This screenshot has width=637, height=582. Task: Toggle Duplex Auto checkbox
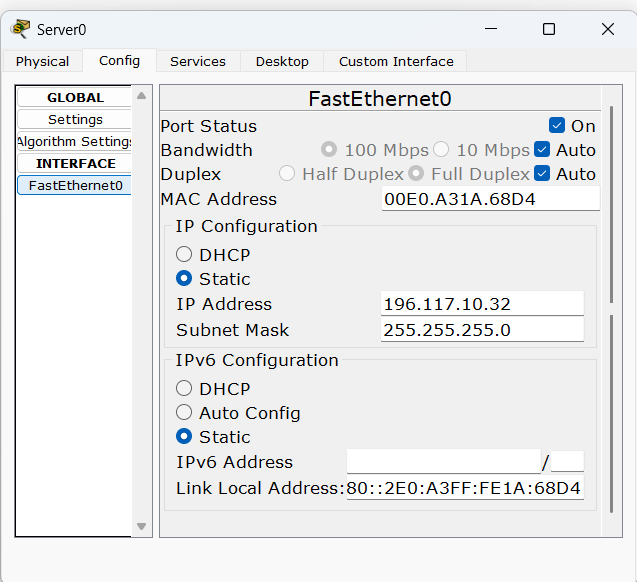542,174
